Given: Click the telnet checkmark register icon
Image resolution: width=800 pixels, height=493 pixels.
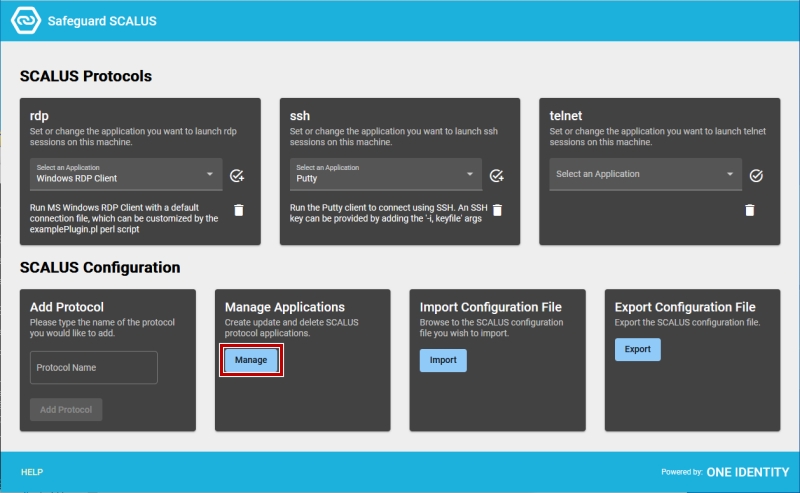Looking at the screenshot, I should [756, 176].
